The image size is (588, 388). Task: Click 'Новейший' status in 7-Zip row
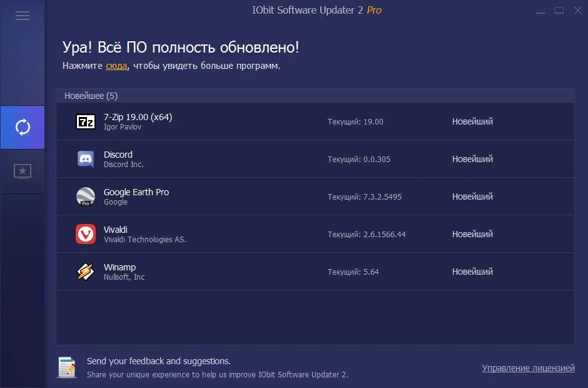(472, 121)
